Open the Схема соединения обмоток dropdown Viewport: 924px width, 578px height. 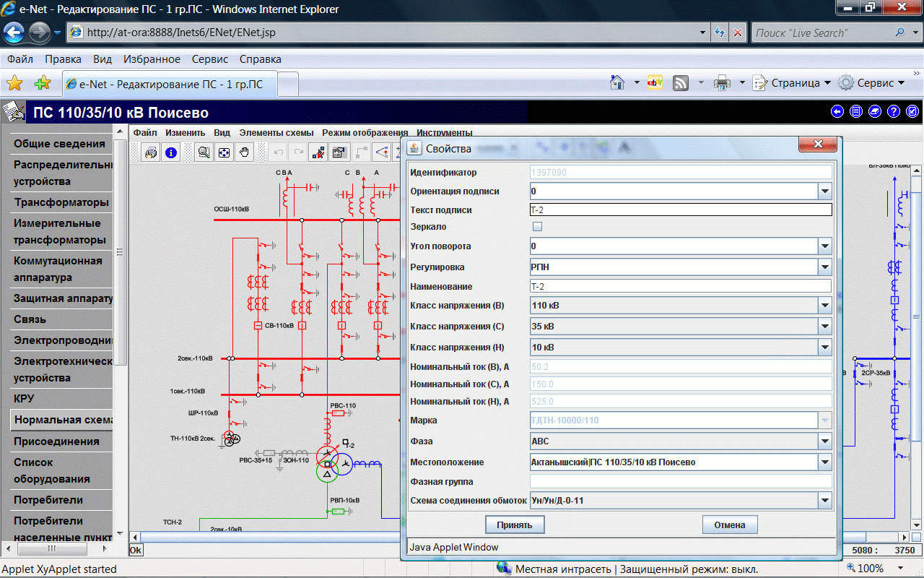tap(825, 501)
